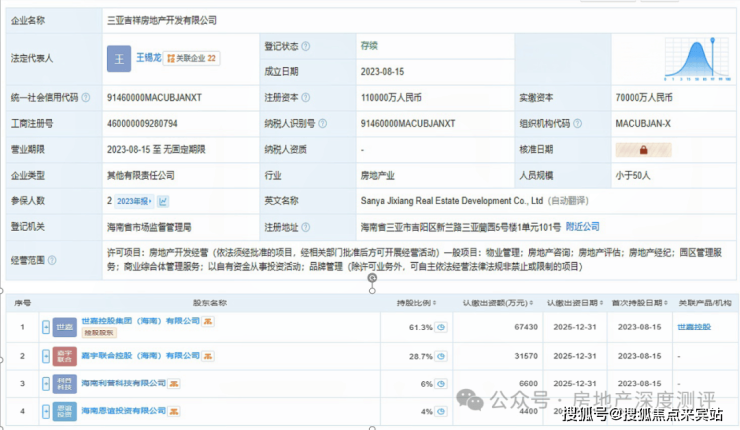Click the lock icon in 核准日期 field
This screenshot has width=740, height=430.
tap(643, 150)
